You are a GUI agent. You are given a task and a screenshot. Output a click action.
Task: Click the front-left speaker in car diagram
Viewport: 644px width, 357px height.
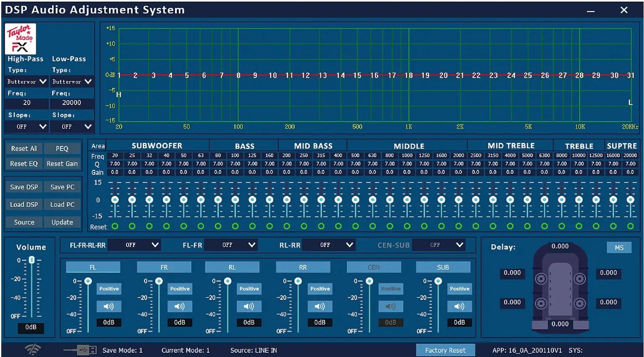coord(541,278)
